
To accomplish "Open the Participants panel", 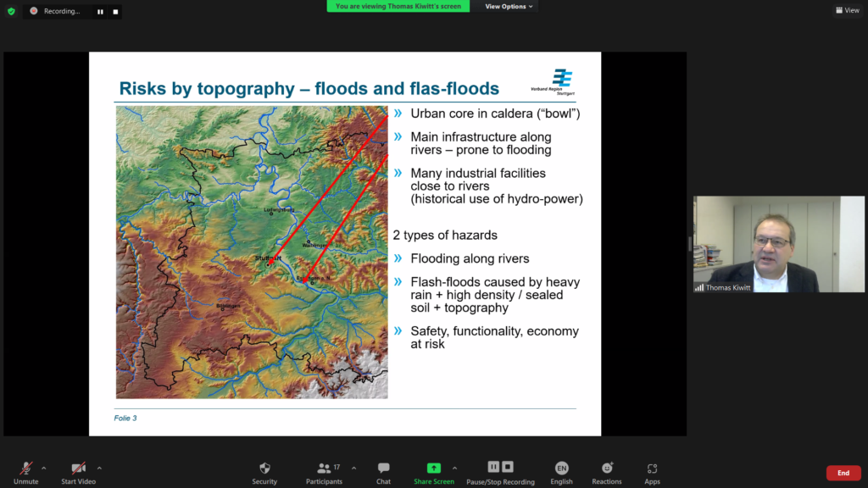I will pos(324,469).
